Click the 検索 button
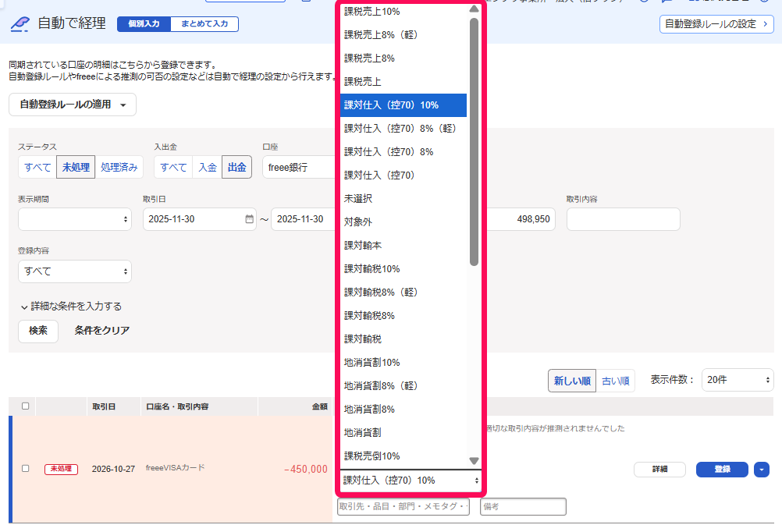The width and height of the screenshot is (782, 532). [38, 331]
